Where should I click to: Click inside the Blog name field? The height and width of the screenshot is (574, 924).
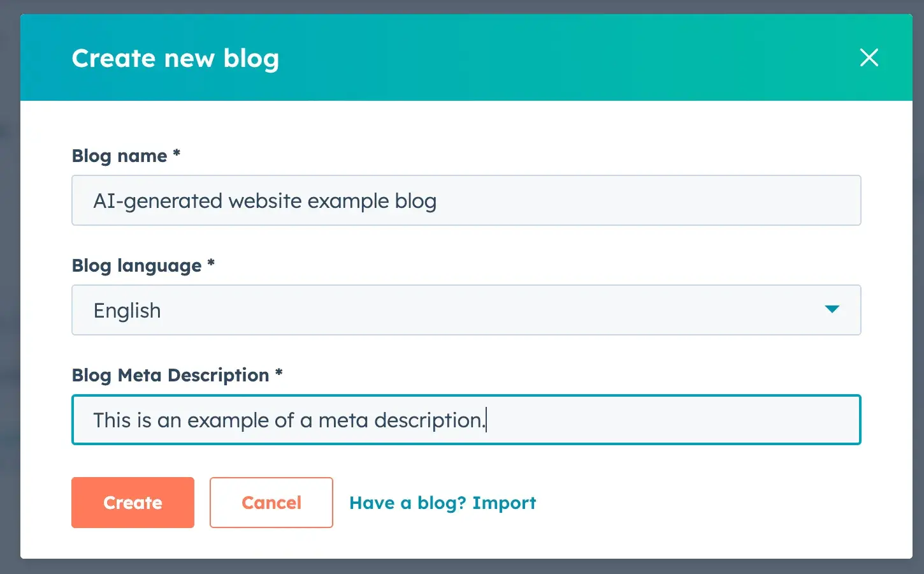coord(466,200)
